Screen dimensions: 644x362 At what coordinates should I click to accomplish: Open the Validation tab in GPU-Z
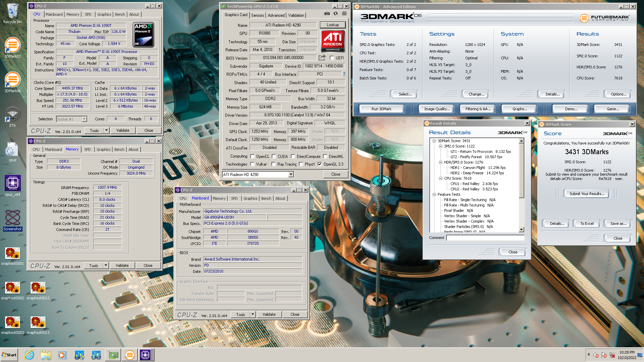(x=296, y=15)
